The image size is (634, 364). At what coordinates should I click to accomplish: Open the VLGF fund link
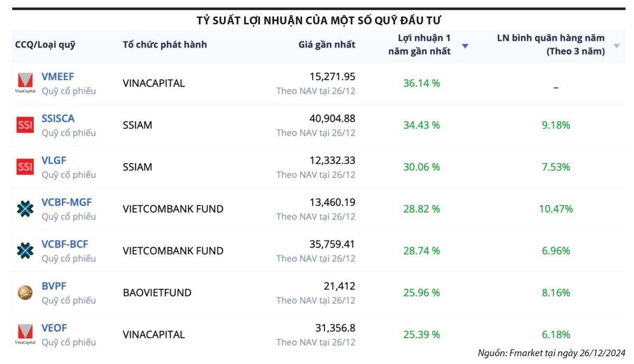(x=54, y=160)
